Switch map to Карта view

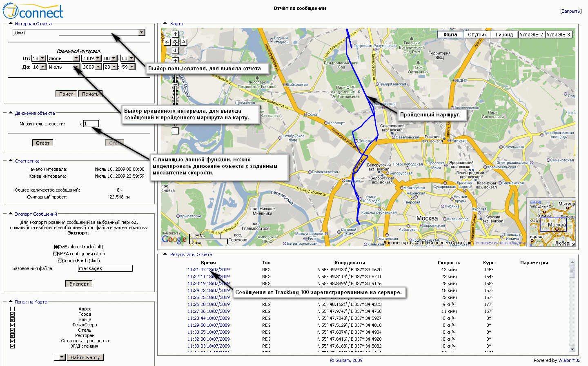pyautogui.click(x=450, y=35)
